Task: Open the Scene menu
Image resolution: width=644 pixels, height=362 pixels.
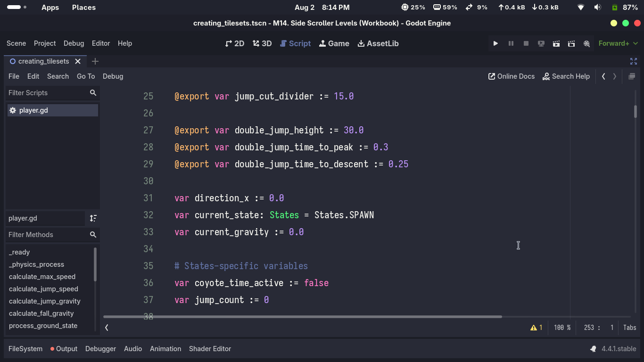Action: [x=16, y=43]
